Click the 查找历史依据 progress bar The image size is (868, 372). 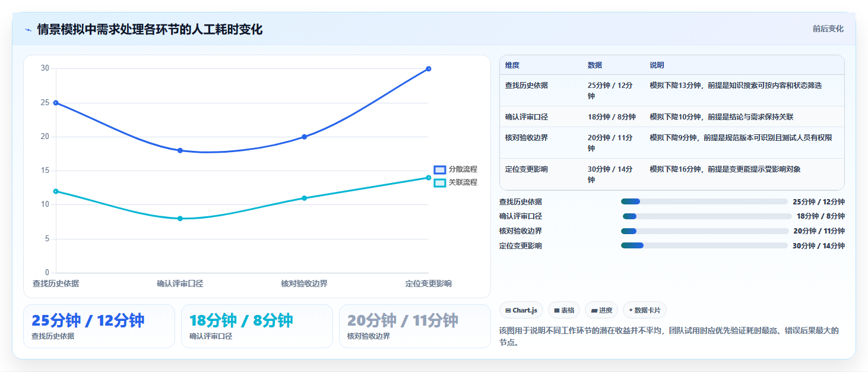click(x=704, y=201)
